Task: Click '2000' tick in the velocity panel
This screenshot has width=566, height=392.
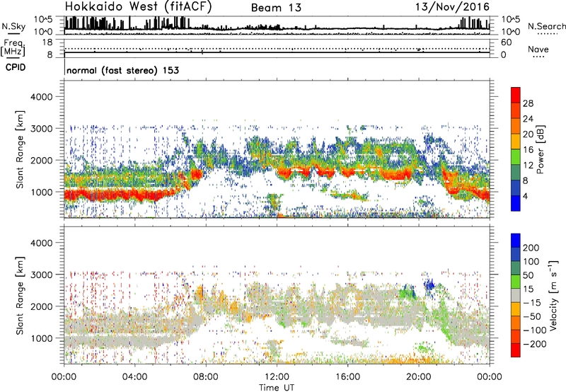Action: point(41,306)
